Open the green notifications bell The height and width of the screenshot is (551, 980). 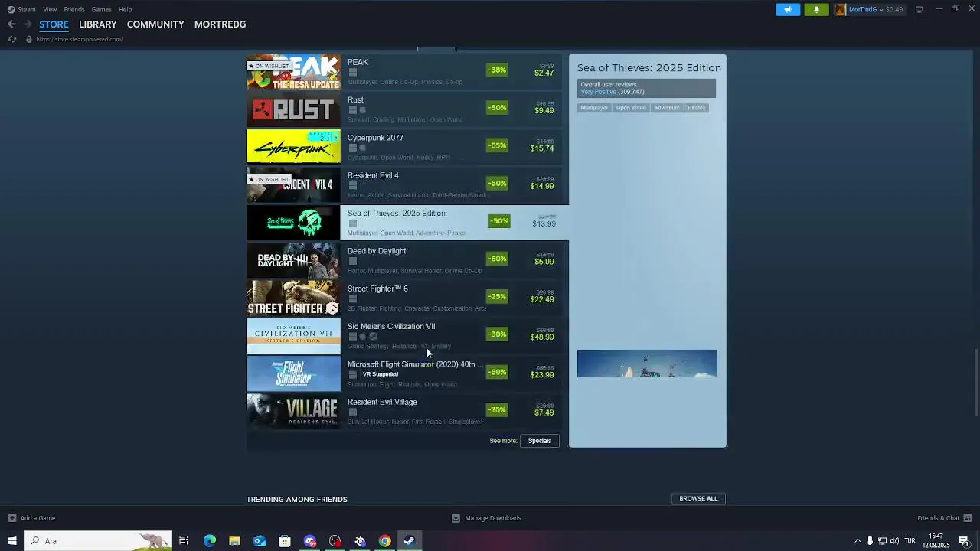coord(816,9)
